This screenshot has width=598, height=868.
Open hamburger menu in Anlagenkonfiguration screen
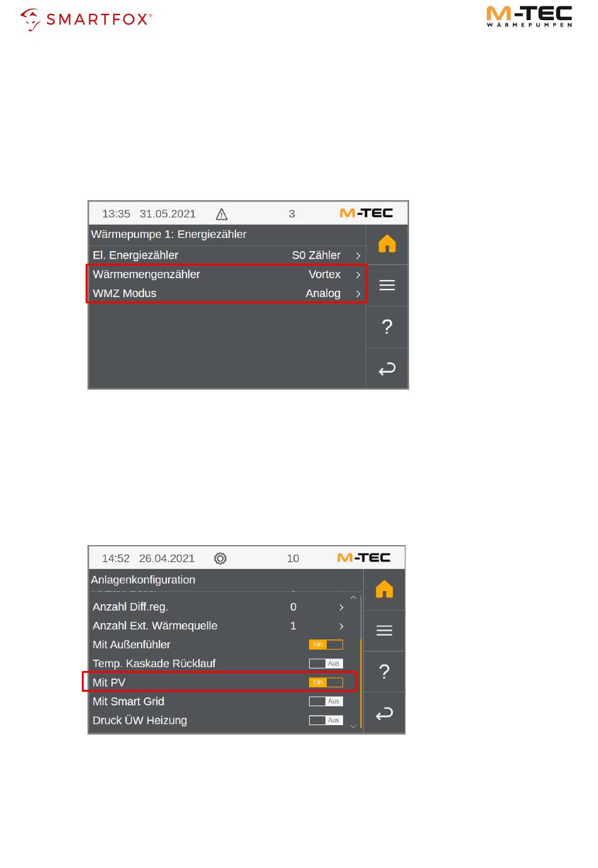385,630
